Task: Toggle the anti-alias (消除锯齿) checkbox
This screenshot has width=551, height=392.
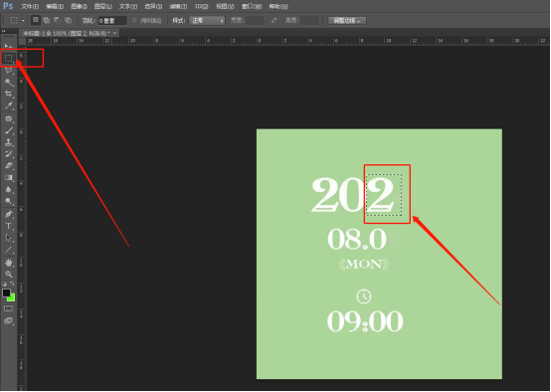Action: 134,20
